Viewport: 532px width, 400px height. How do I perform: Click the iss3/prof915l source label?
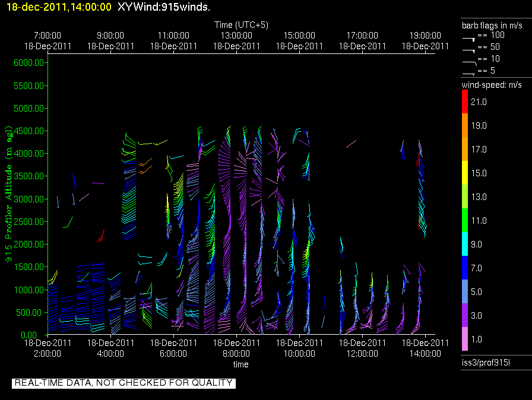click(x=486, y=363)
